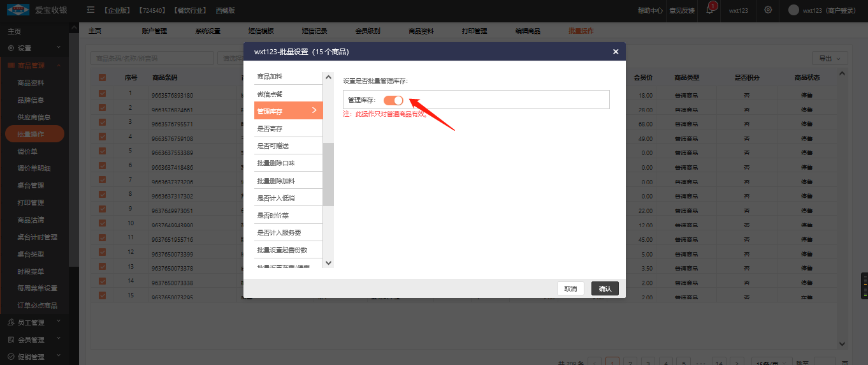Uncheck the checkbox for row 12
868x365 pixels.
103,252
